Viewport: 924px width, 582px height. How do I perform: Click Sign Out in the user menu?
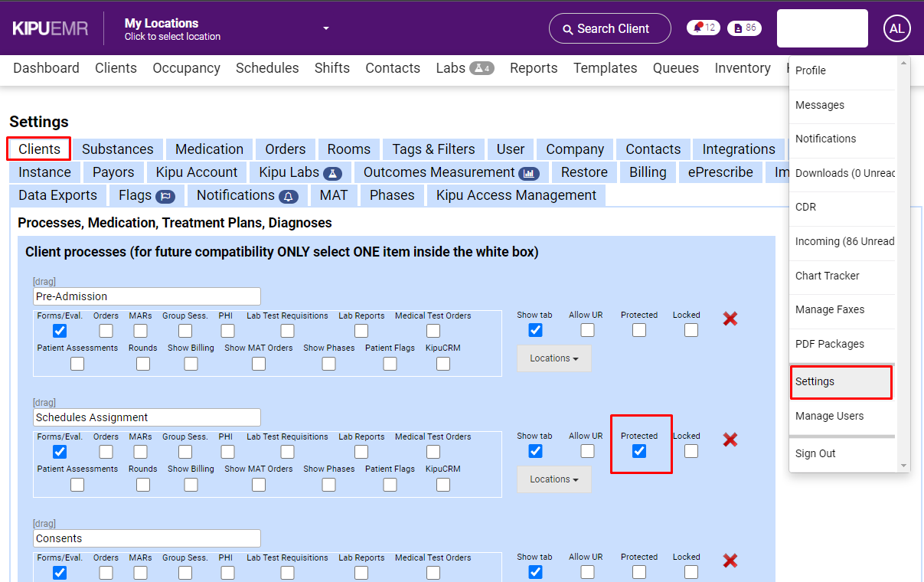pos(843,453)
